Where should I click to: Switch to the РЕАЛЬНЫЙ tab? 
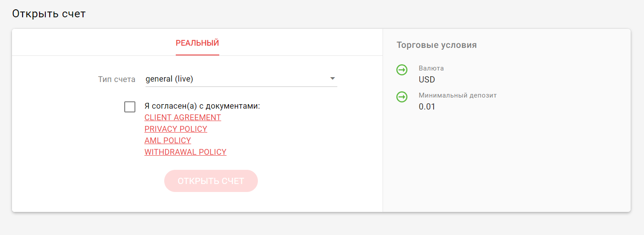click(x=197, y=43)
